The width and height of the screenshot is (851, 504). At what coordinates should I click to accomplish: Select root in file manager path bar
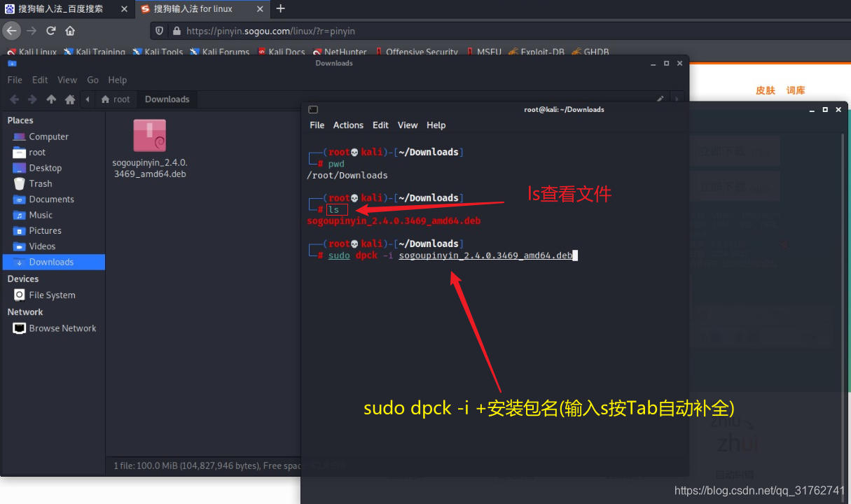(x=116, y=99)
